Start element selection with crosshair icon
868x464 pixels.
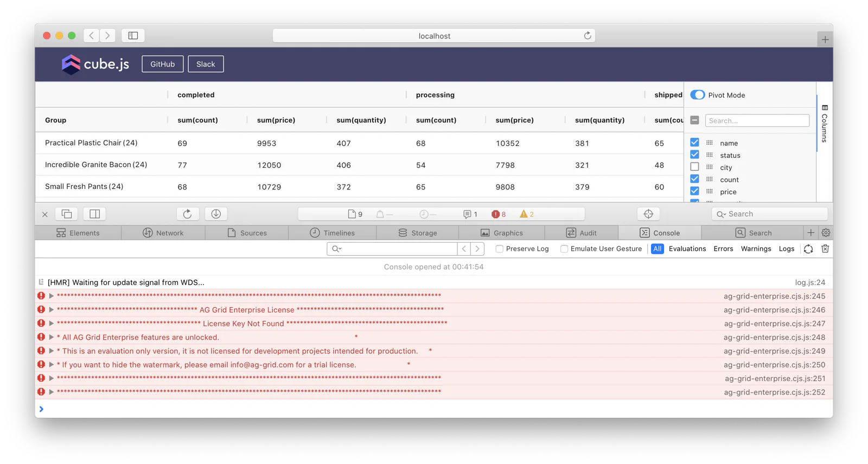tap(648, 214)
